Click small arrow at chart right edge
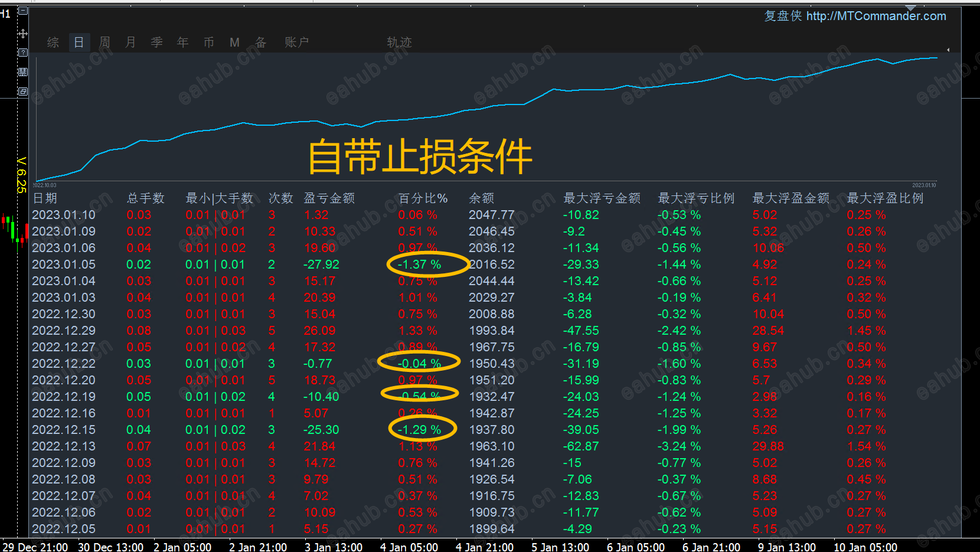The image size is (980, 552). click(x=948, y=50)
